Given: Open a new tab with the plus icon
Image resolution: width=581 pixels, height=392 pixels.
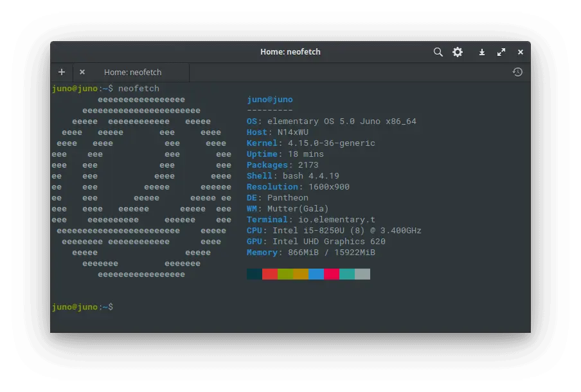Looking at the screenshot, I should (62, 72).
